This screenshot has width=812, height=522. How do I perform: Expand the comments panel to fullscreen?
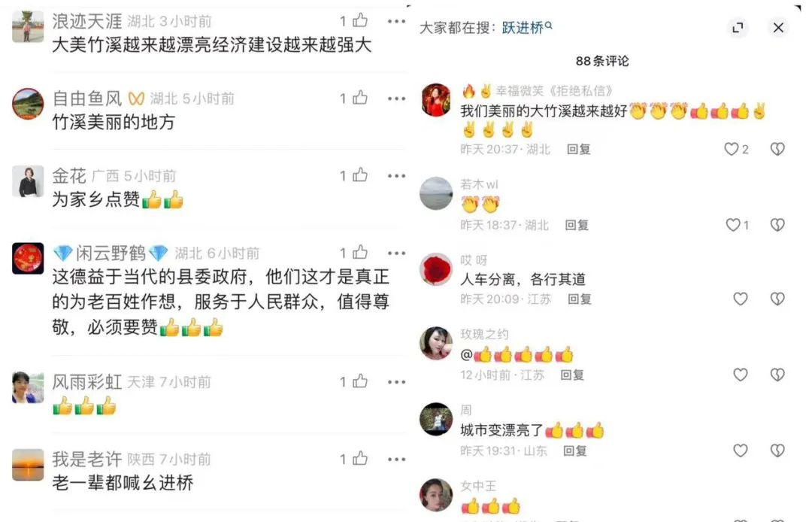tap(738, 27)
